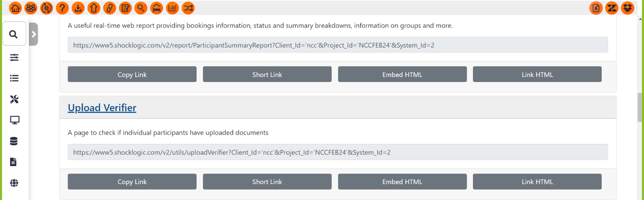Click the page vertical scrollbar thumb
Screen dimensions: 644x200
[x=640, y=107]
